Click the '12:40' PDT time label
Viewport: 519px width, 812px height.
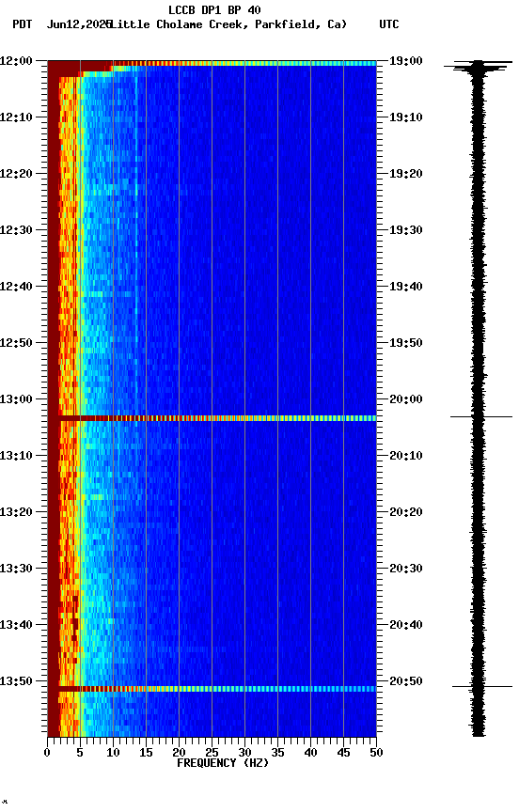click(x=16, y=287)
